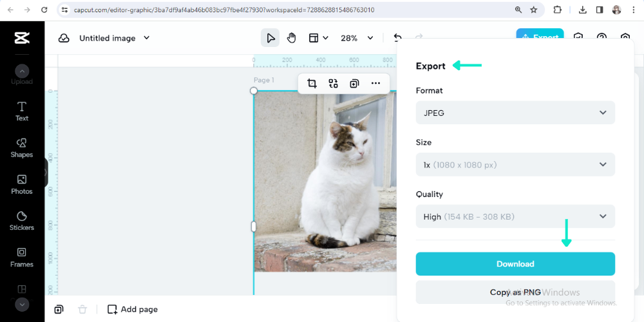
Task: Open the Chrome profile avatar
Action: 616,10
